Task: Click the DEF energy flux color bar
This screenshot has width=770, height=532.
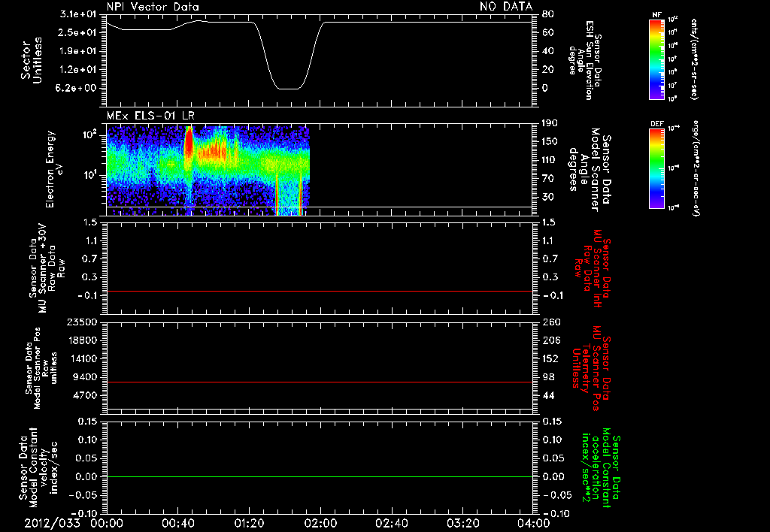Action: coord(656,168)
